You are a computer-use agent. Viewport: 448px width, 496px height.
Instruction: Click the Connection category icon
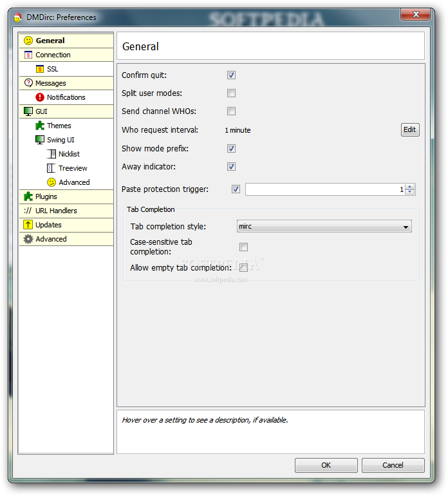tap(28, 55)
